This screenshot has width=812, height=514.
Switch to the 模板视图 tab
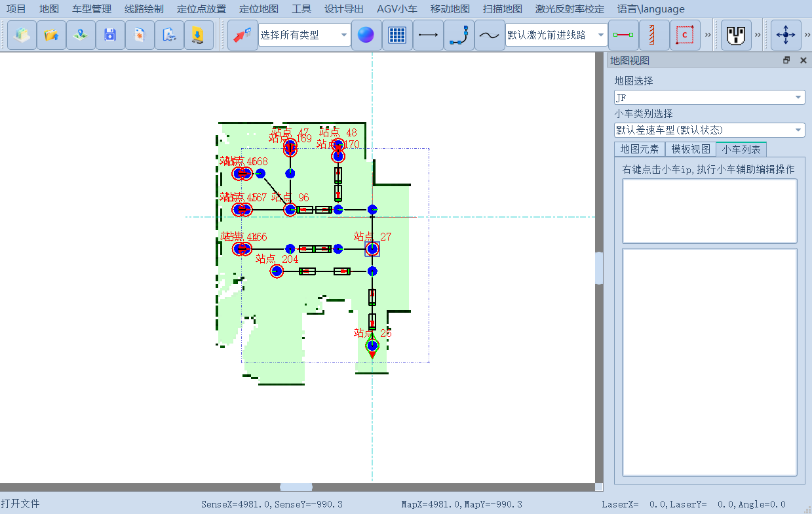tap(691, 149)
